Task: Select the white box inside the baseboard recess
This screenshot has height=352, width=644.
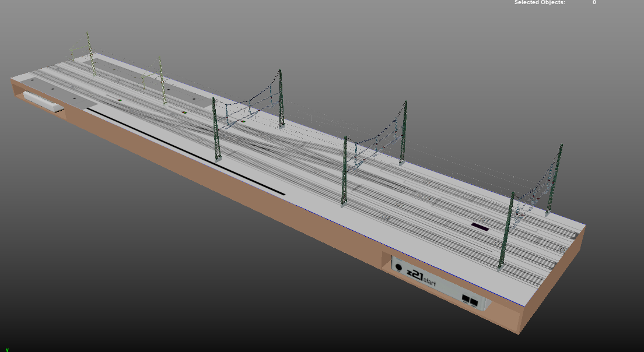Action: [x=44, y=102]
